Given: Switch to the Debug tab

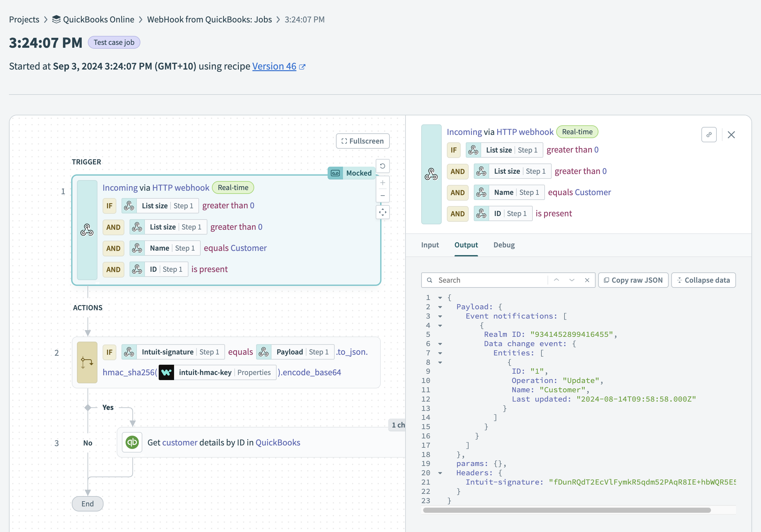Looking at the screenshot, I should (504, 245).
